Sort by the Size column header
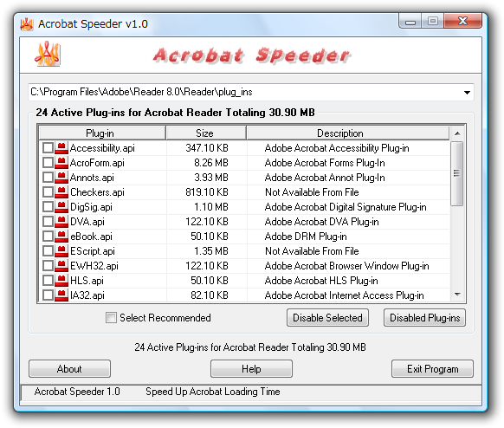Viewport: 504px width, 428px height. click(206, 133)
